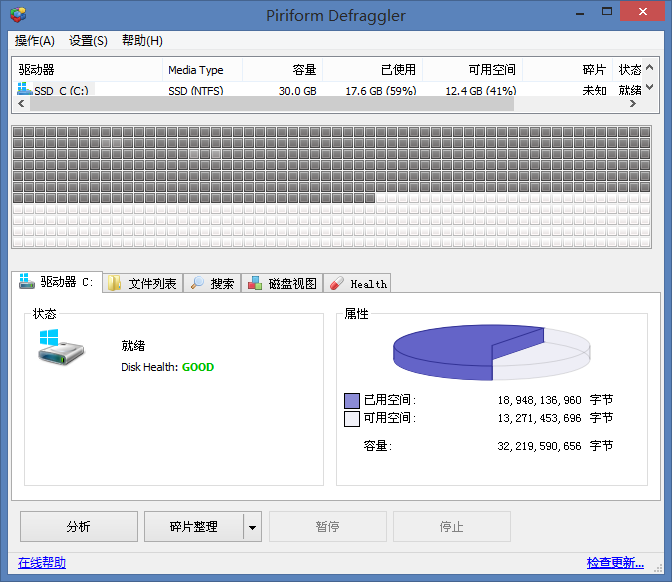This screenshot has width=672, height=582.
Task: Click the 碎片整理 button
Action: [194, 526]
